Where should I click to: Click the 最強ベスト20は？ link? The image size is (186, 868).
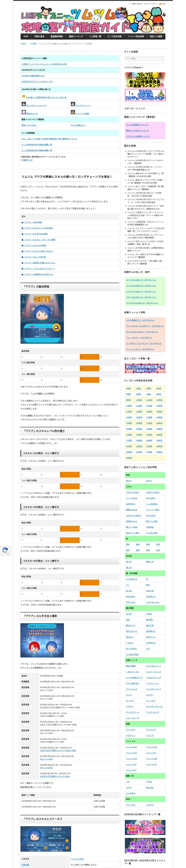tap(29, 125)
